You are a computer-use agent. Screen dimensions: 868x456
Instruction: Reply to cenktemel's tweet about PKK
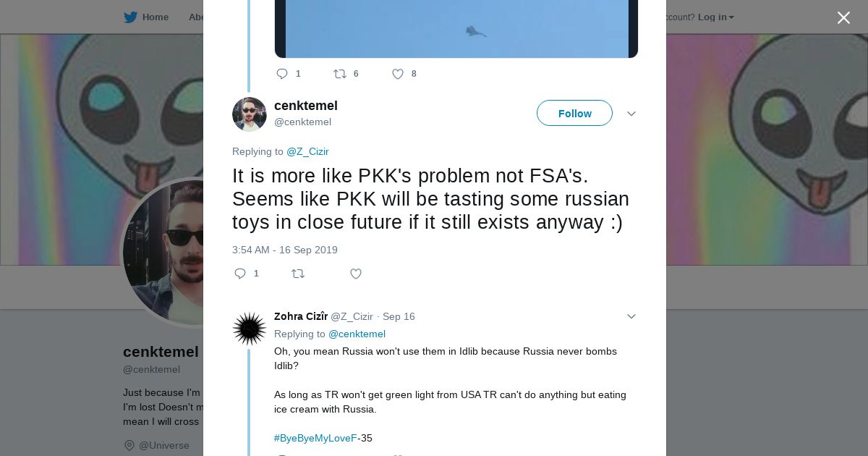click(x=241, y=274)
